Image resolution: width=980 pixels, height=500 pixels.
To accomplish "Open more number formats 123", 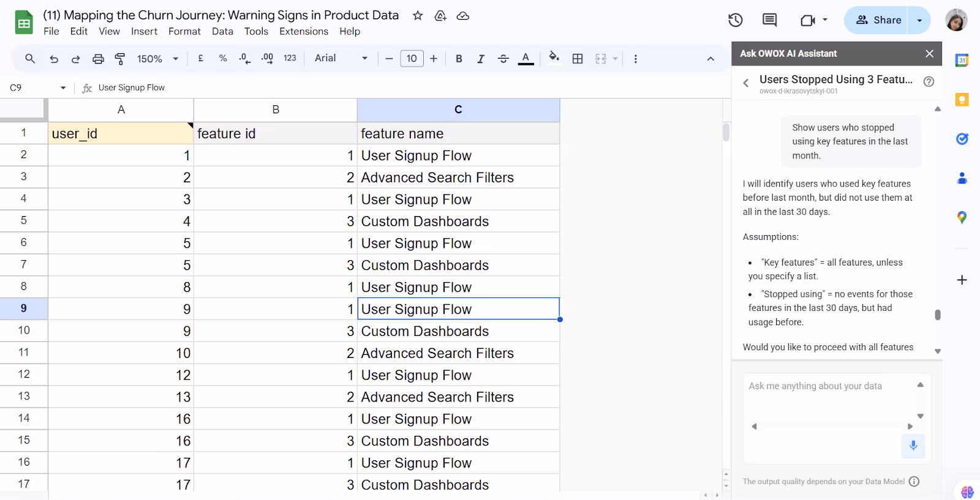I will [x=290, y=58].
